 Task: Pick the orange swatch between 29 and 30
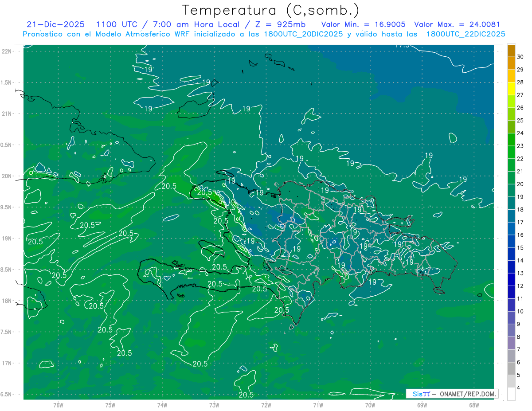pyautogui.click(x=511, y=63)
